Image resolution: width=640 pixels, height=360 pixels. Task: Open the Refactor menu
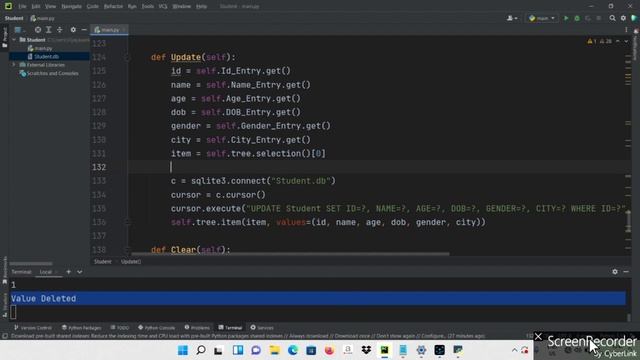point(113,7)
